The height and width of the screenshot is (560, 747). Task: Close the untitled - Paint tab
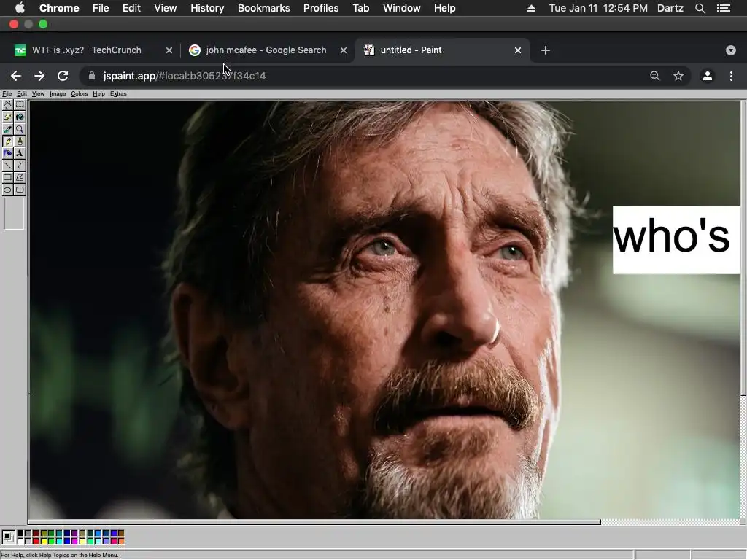(x=518, y=50)
